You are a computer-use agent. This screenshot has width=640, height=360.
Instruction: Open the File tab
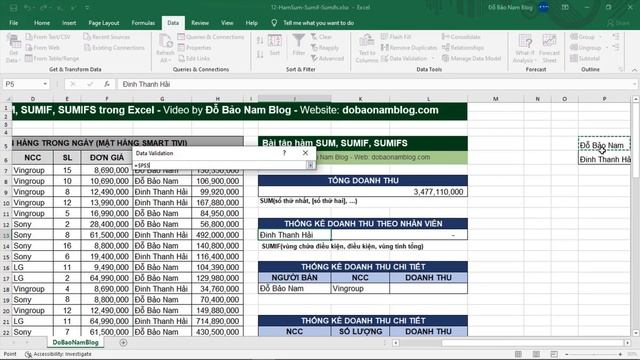click(x=13, y=23)
